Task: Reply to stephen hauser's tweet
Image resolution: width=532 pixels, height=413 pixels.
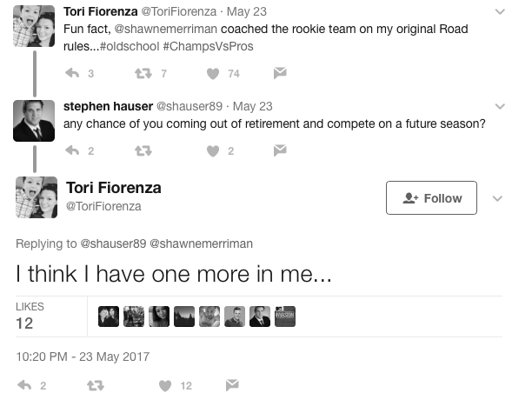Action: (x=72, y=150)
